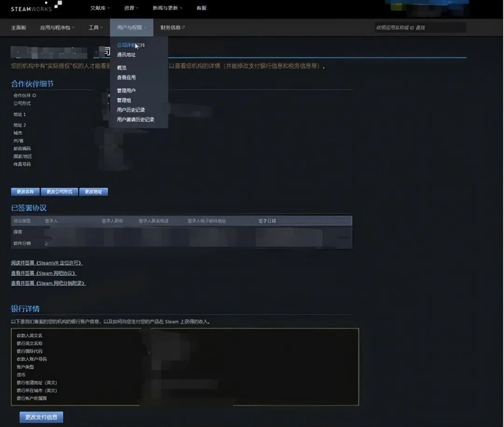Select 用户邀请历史记录 in the dropdown menu
This screenshot has height=427, width=504.
point(135,119)
